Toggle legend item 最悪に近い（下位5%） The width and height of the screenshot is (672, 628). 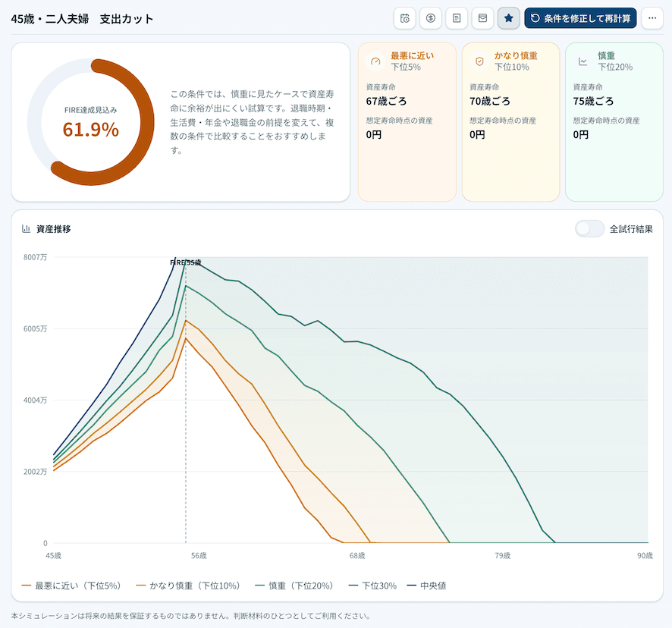[x=71, y=586]
